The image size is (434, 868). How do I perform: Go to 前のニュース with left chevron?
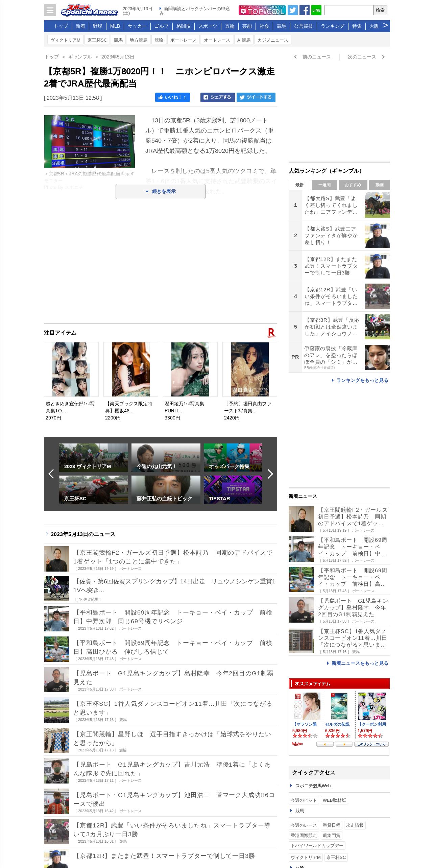pos(313,57)
